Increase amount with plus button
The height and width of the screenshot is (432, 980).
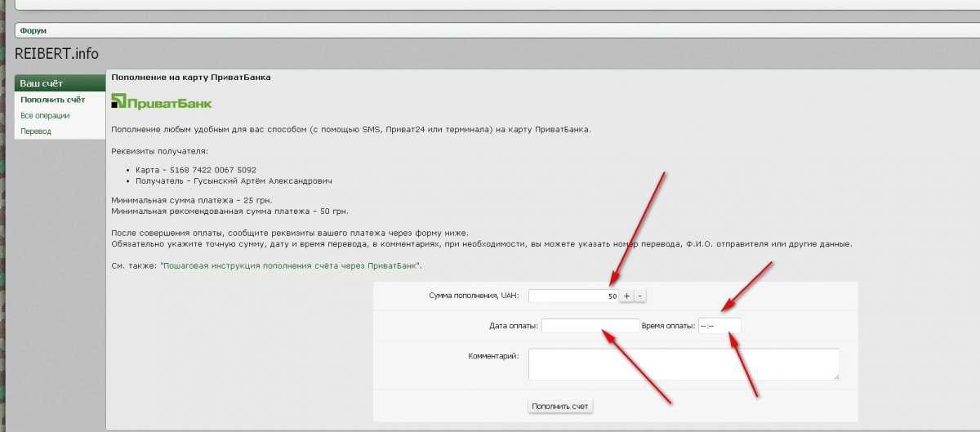(x=626, y=296)
